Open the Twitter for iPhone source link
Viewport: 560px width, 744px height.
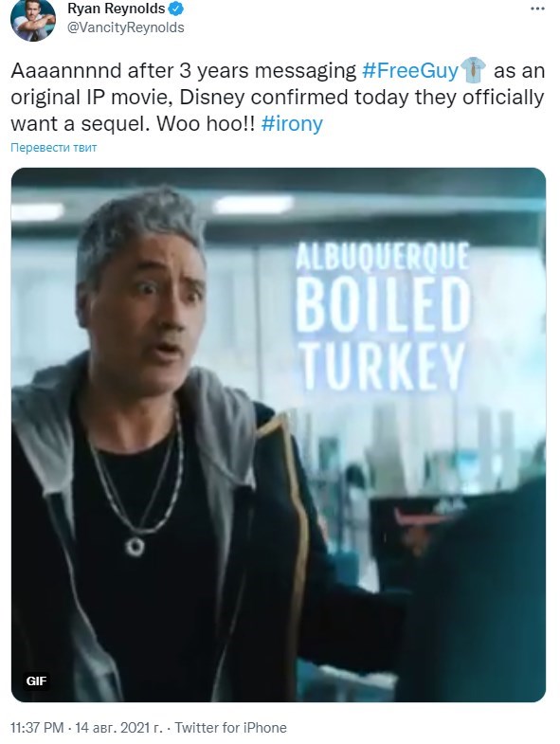pos(230,727)
